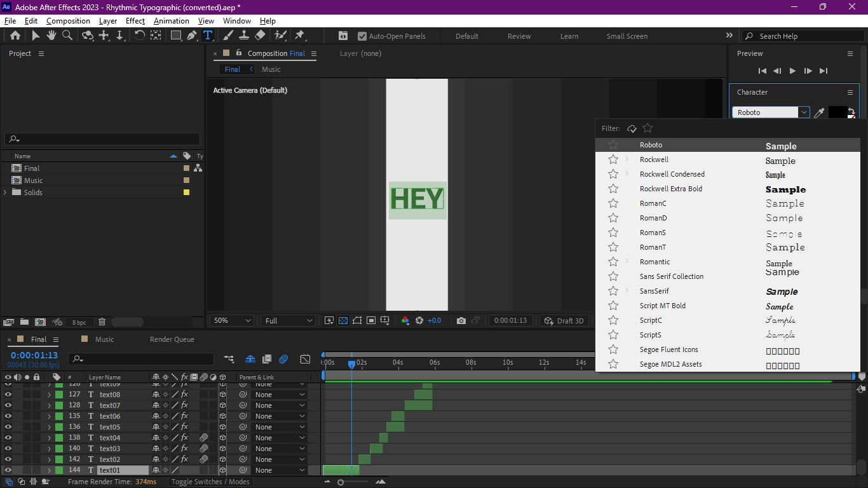Switch to Small Screen workspace

627,36
